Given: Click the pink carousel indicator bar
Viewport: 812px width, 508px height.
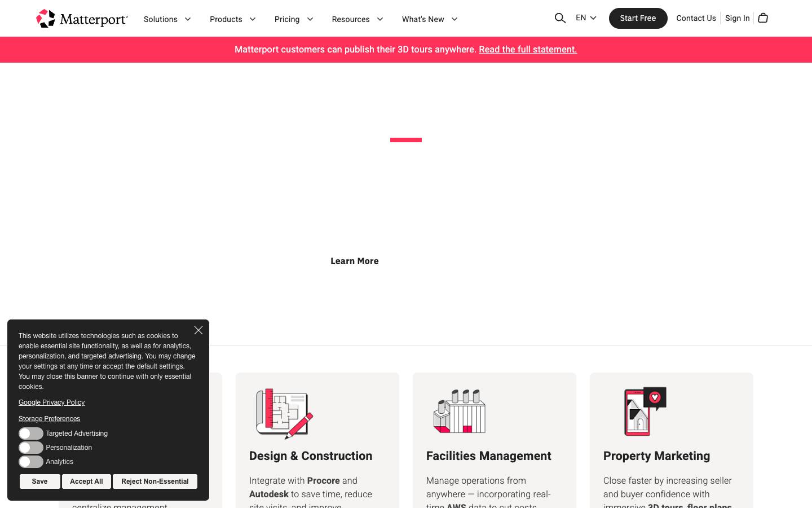Looking at the screenshot, I should pyautogui.click(x=406, y=140).
